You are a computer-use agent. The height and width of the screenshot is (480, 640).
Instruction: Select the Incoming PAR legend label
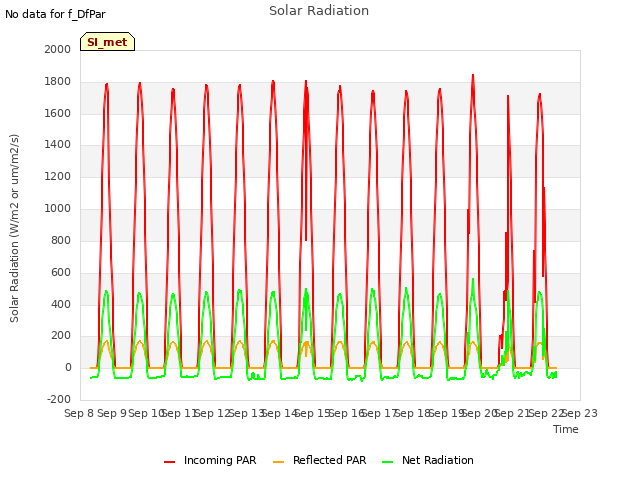click(220, 460)
